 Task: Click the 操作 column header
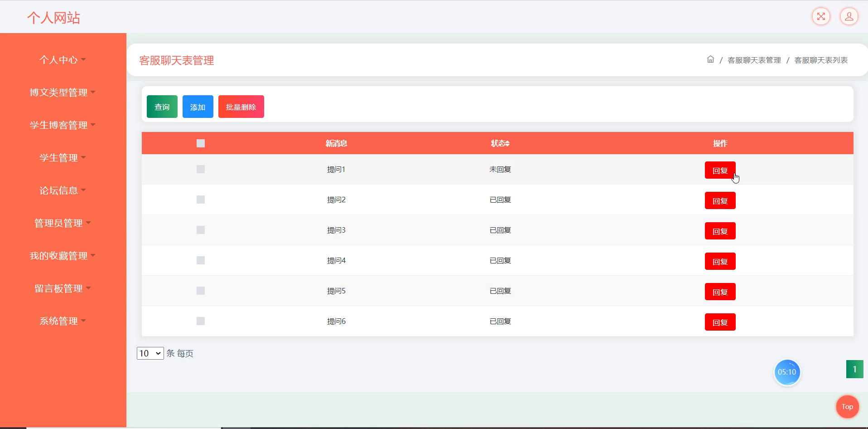coord(720,143)
